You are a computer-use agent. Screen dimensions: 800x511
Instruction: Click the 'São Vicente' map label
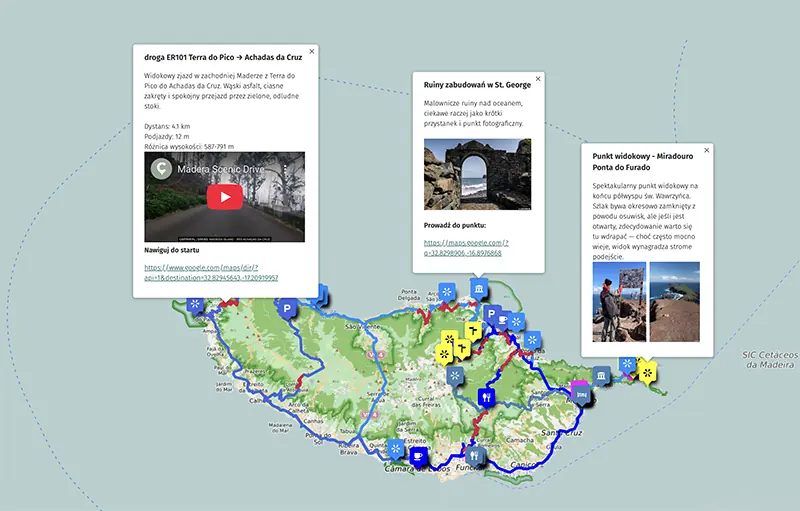[x=362, y=326]
